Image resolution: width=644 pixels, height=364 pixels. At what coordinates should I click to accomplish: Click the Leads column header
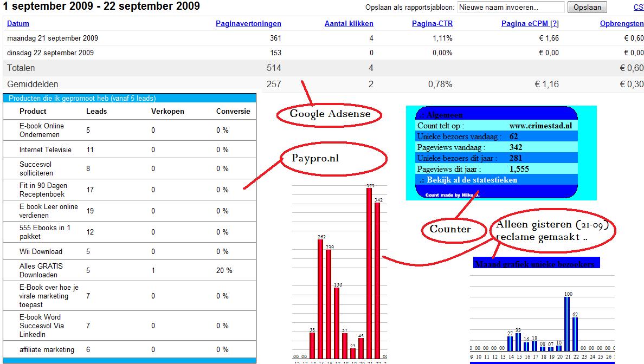pos(96,111)
